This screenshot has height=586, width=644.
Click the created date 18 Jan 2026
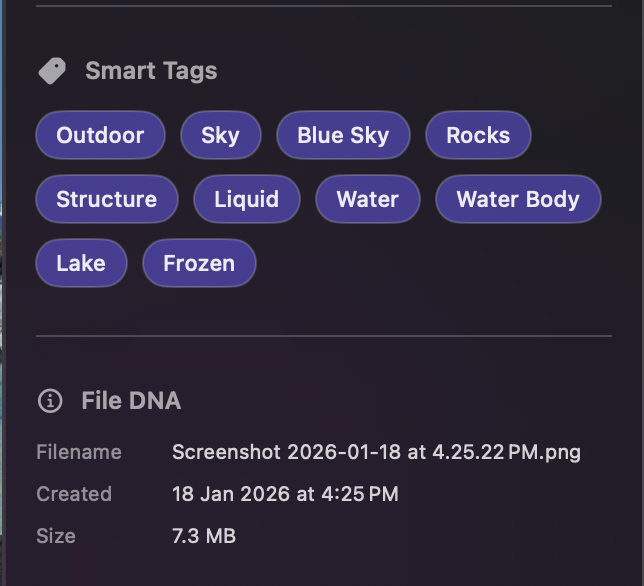[x=285, y=494]
